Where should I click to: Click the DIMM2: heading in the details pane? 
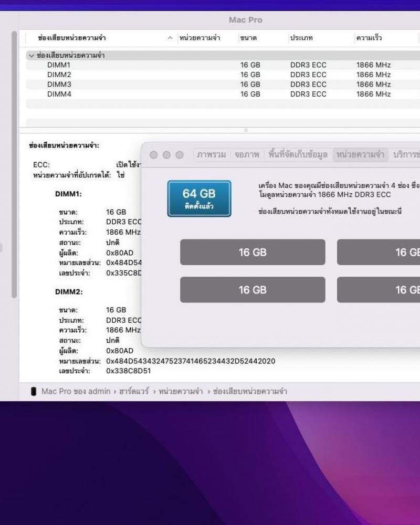pos(69,291)
